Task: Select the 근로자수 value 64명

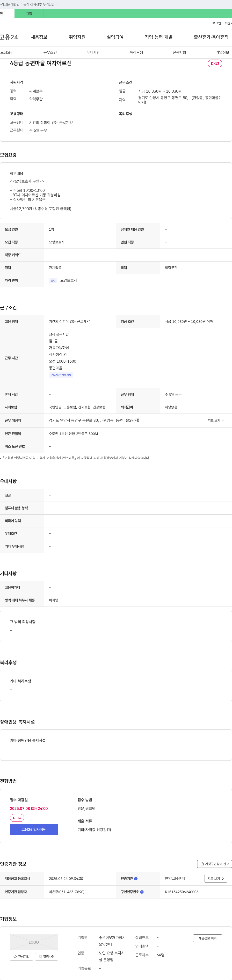Action: coord(160,954)
